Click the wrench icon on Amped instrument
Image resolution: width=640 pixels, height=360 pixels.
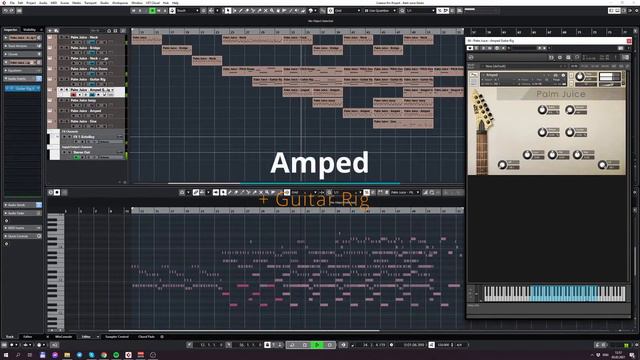[473, 75]
